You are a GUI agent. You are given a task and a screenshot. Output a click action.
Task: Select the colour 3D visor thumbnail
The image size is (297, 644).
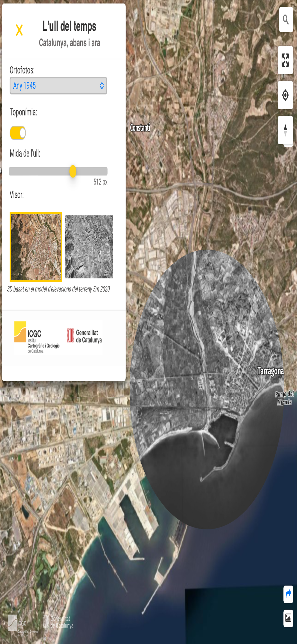point(36,247)
